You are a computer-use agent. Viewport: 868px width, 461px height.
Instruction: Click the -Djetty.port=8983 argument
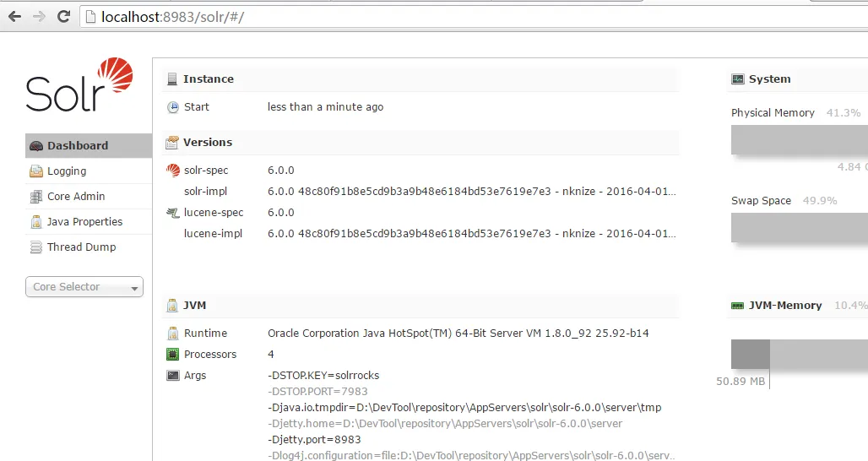tap(314, 439)
